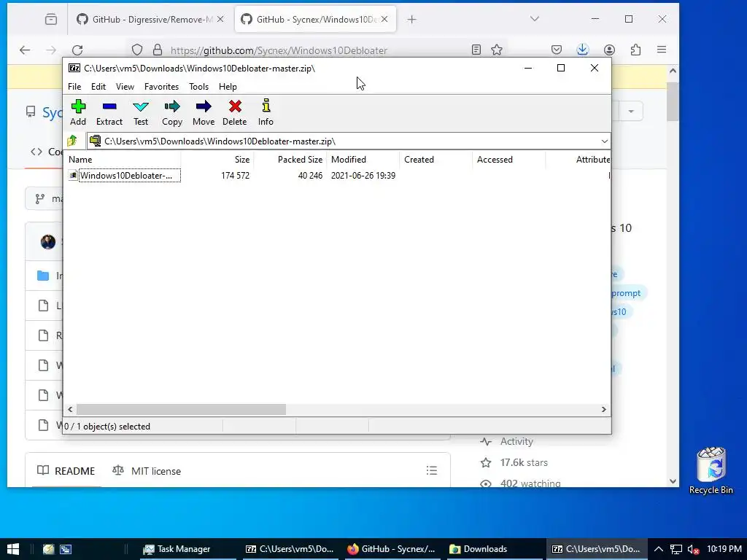Screen dimensions: 747x560
Task: Click the 7-Zip horizontal scrollbar thumb
Action: [181, 410]
